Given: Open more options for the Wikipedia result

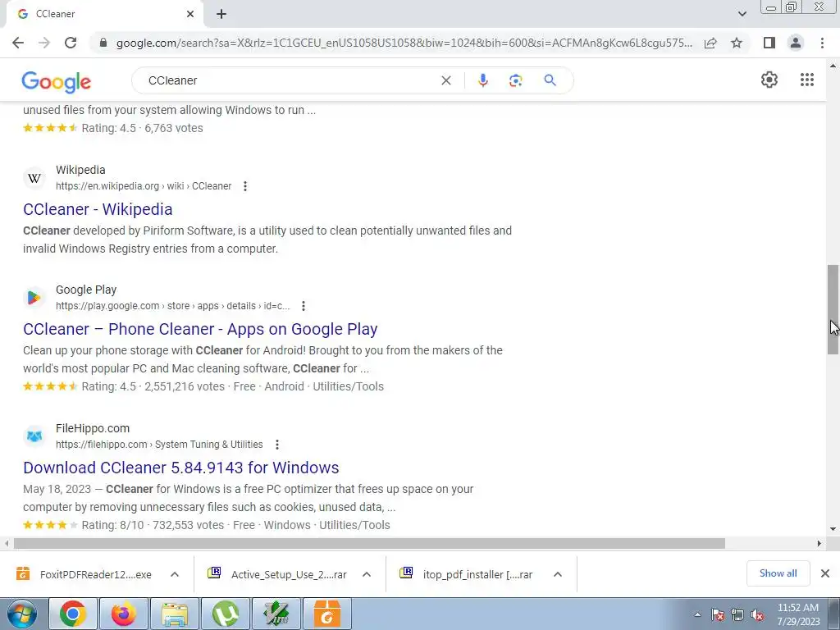Looking at the screenshot, I should (244, 186).
